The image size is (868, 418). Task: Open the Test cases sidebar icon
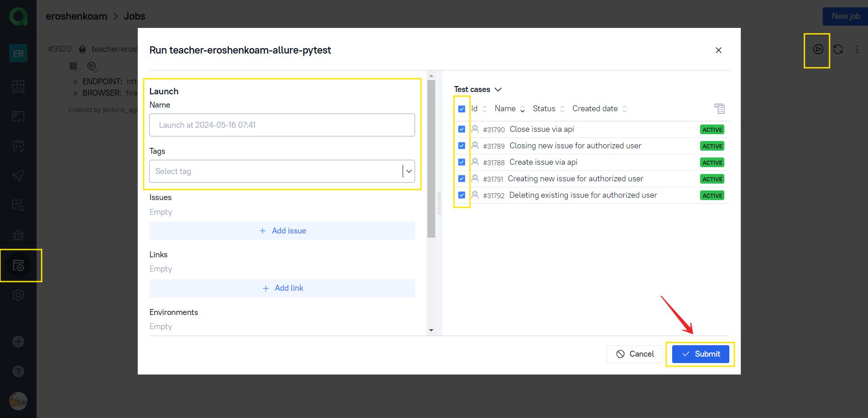click(x=18, y=116)
